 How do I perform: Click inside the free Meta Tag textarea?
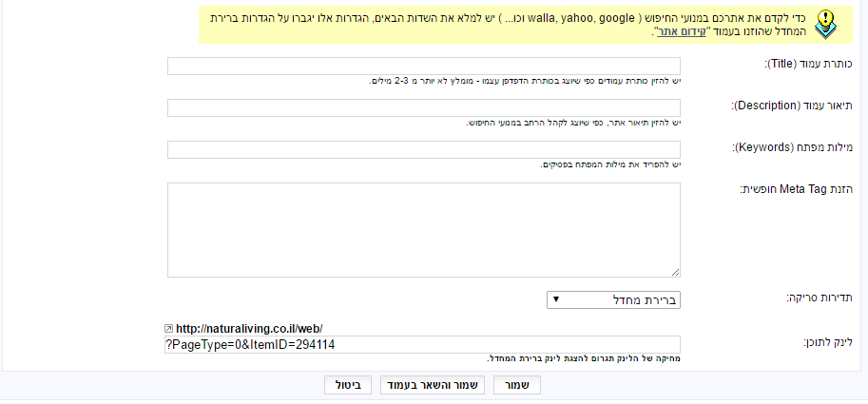(x=423, y=230)
